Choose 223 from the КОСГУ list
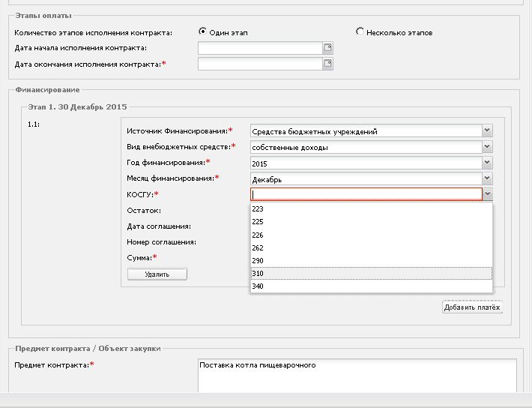Screen dimensions: 532x408 [372, 209]
